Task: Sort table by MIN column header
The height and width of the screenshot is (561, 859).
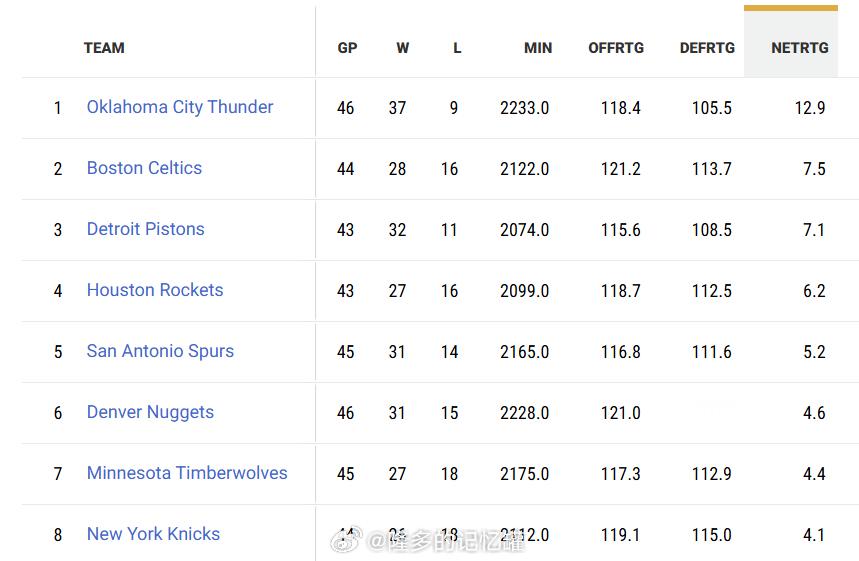Action: pyautogui.click(x=538, y=47)
